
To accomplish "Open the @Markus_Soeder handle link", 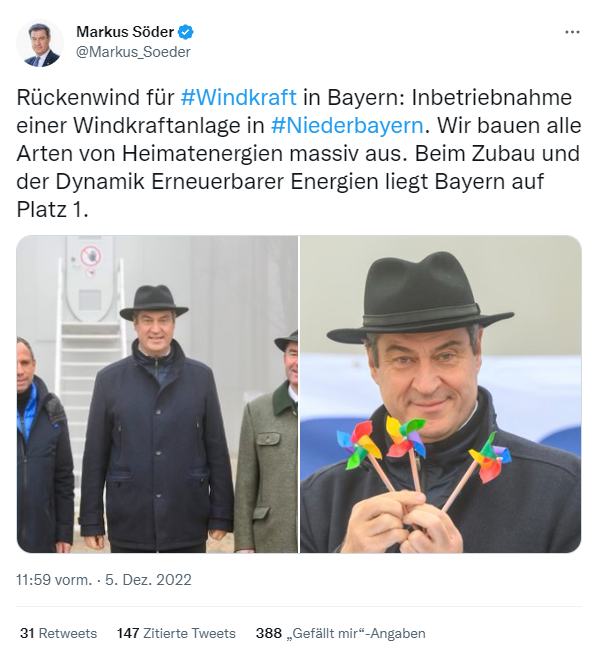I will click(133, 52).
